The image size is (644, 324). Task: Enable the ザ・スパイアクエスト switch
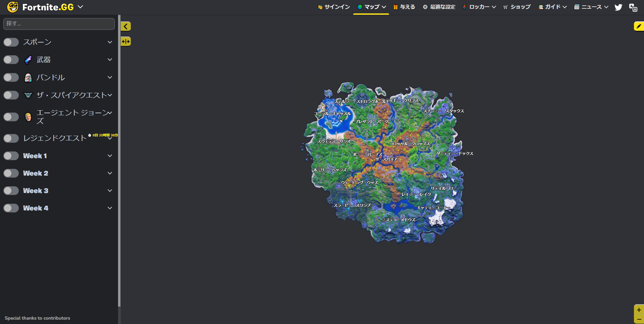(x=11, y=95)
